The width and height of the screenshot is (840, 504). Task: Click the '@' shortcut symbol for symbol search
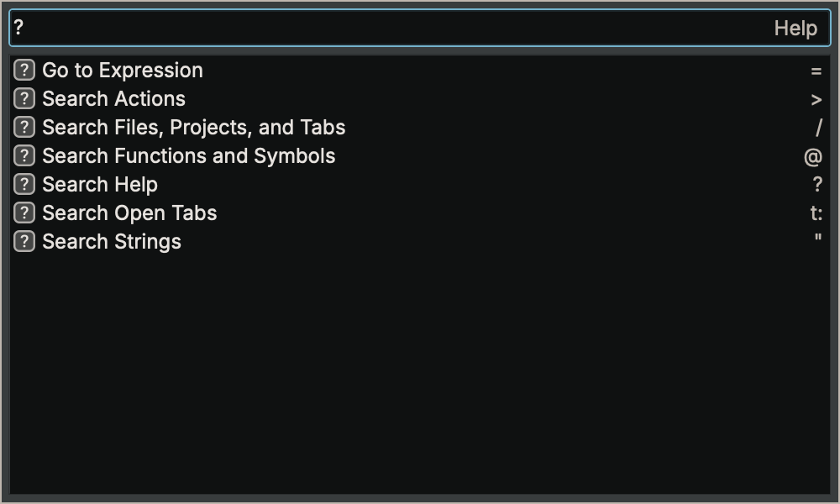pos(813,156)
